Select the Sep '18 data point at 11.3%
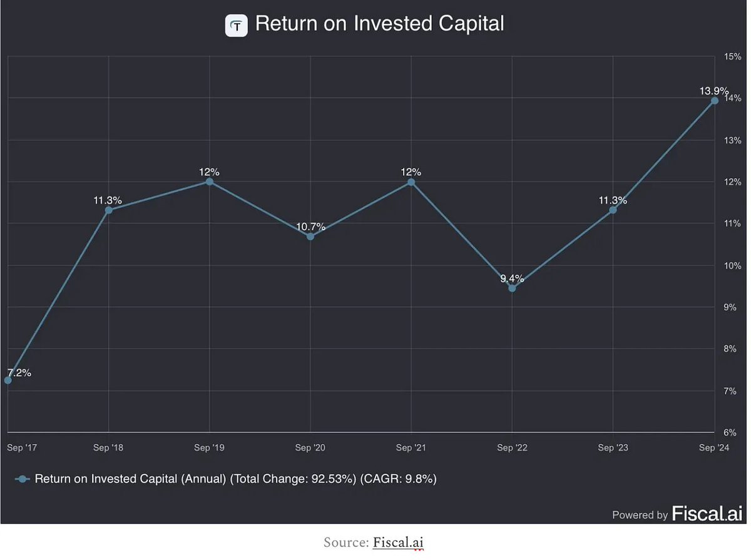 click(109, 210)
